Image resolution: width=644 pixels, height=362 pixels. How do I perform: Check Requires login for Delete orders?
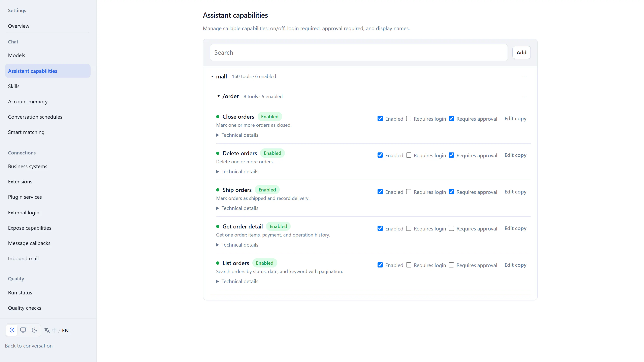409,155
